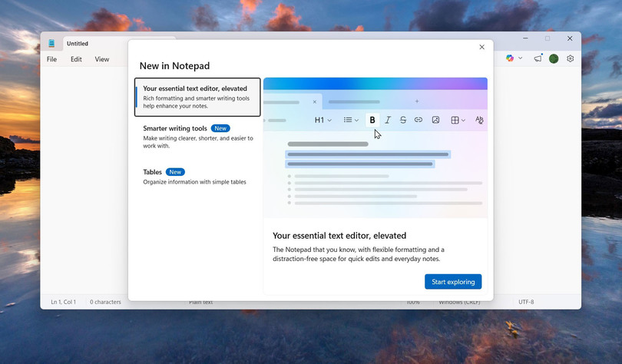Click the H1 heading dropdown in the preview

click(x=323, y=120)
